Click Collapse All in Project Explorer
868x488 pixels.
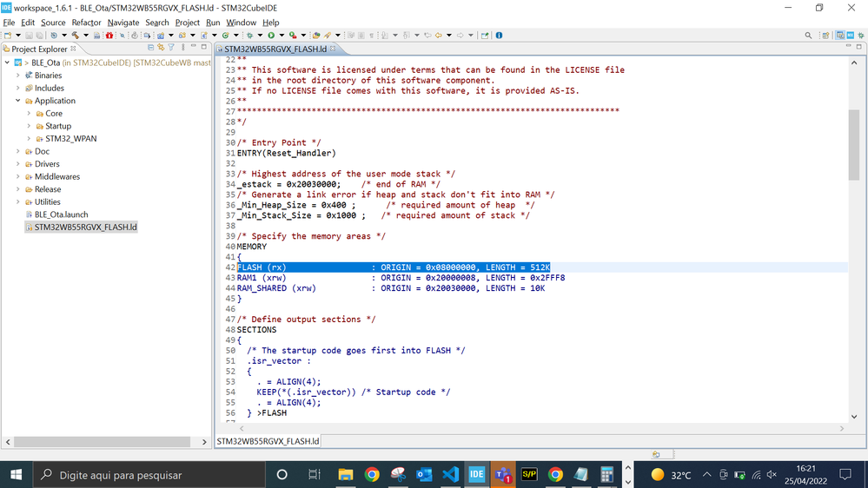click(x=150, y=48)
